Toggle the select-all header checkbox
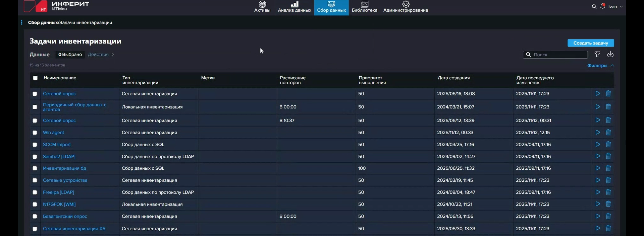Viewport: 644px width, 236px height. 35,78
